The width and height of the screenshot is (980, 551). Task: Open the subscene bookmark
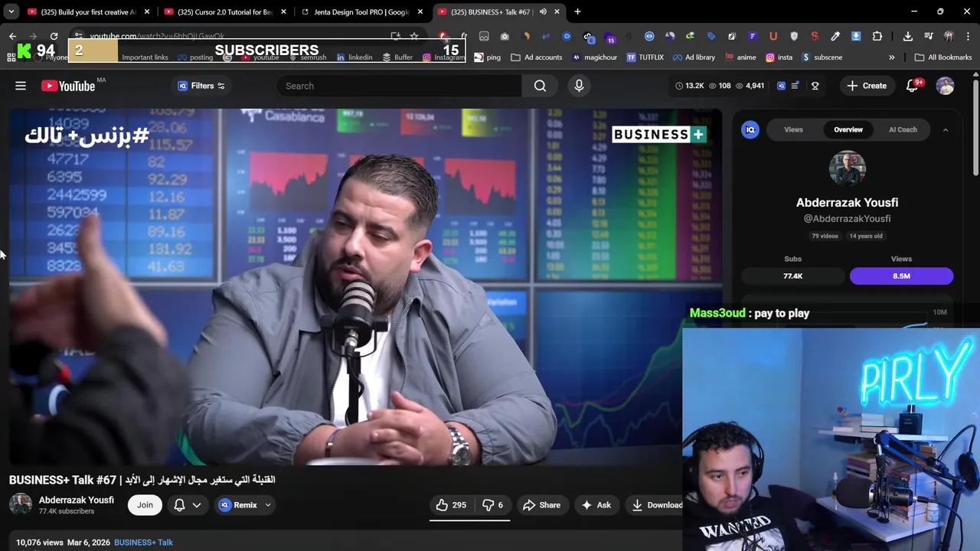[822, 57]
